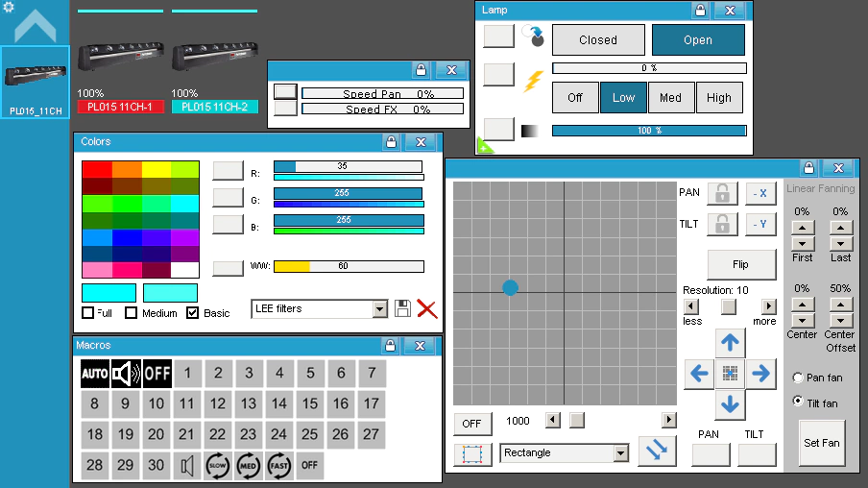The width and height of the screenshot is (868, 488).
Task: Select the AUTO macro icon
Action: click(x=95, y=374)
